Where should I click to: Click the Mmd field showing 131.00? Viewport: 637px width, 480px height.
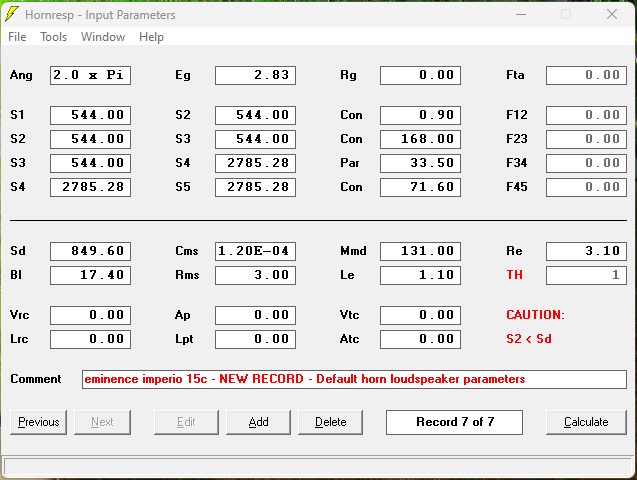click(x=420, y=251)
